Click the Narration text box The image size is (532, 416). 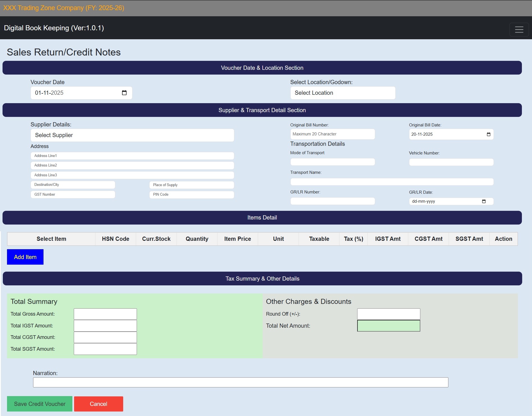tap(240, 382)
